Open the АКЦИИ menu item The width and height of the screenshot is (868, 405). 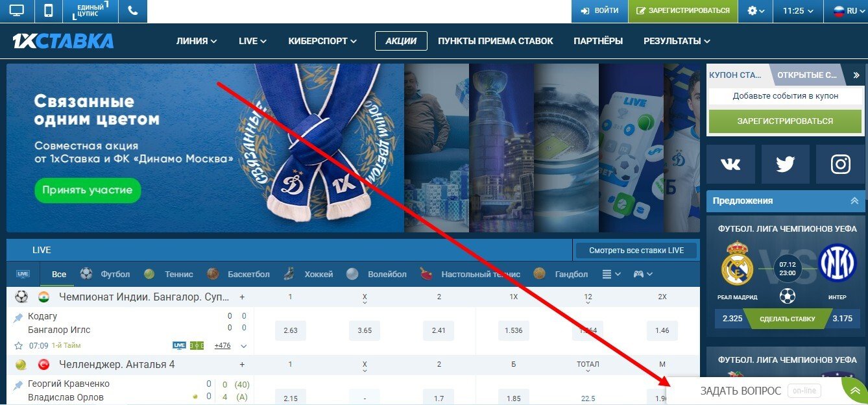(x=401, y=41)
